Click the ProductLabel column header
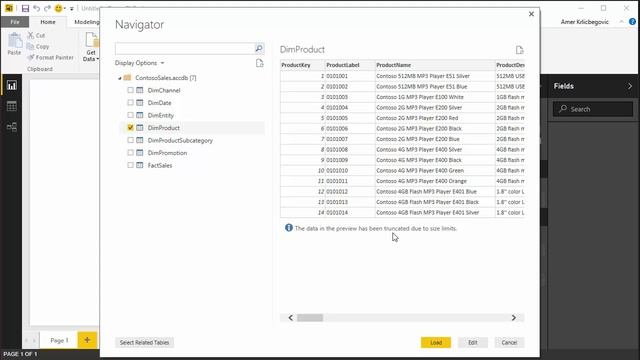 (350, 65)
